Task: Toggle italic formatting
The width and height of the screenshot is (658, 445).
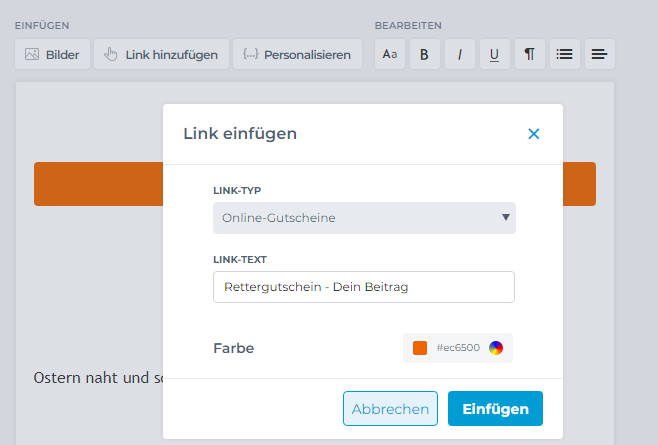Action: point(459,54)
